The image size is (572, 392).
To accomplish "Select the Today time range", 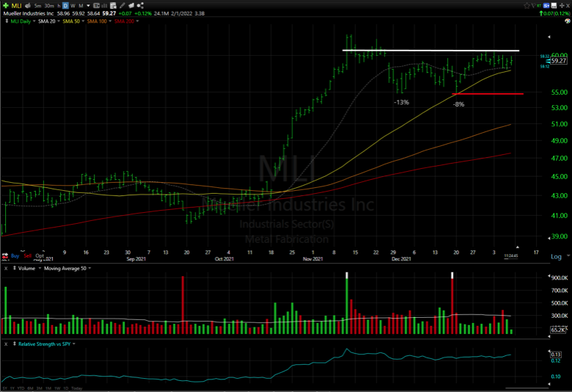I will click(77, 388).
